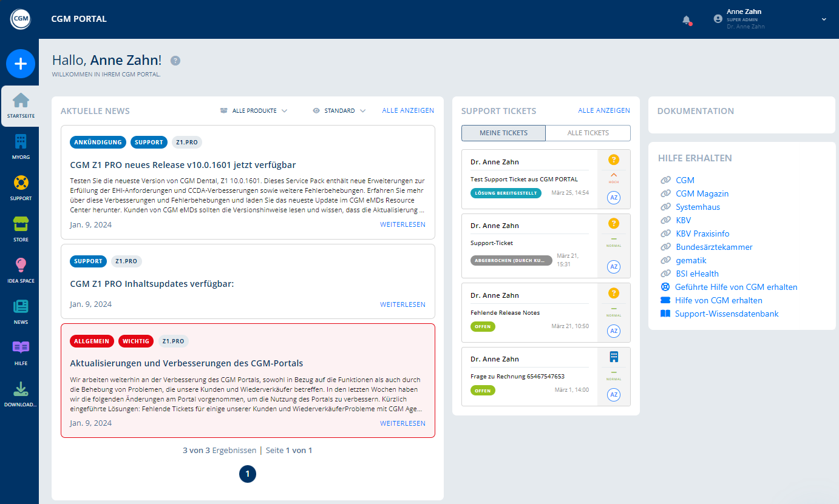
Task: Open the ALLE PRODUKTE filter dropdown
Action: click(254, 110)
